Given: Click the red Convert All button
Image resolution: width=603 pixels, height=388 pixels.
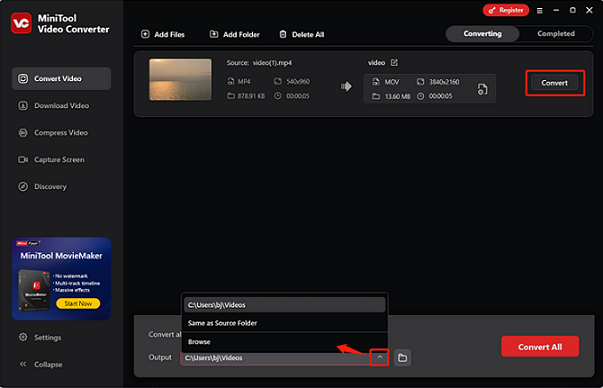Looking at the screenshot, I should (x=540, y=346).
